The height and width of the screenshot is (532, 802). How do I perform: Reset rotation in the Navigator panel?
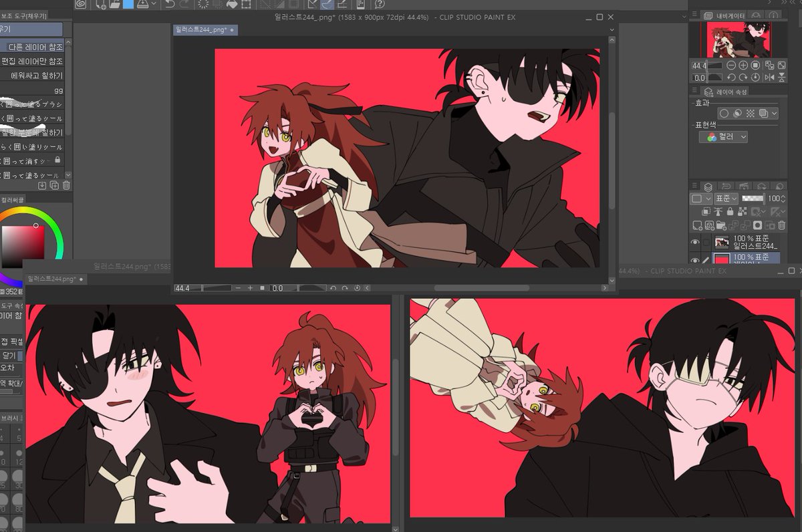(755, 78)
